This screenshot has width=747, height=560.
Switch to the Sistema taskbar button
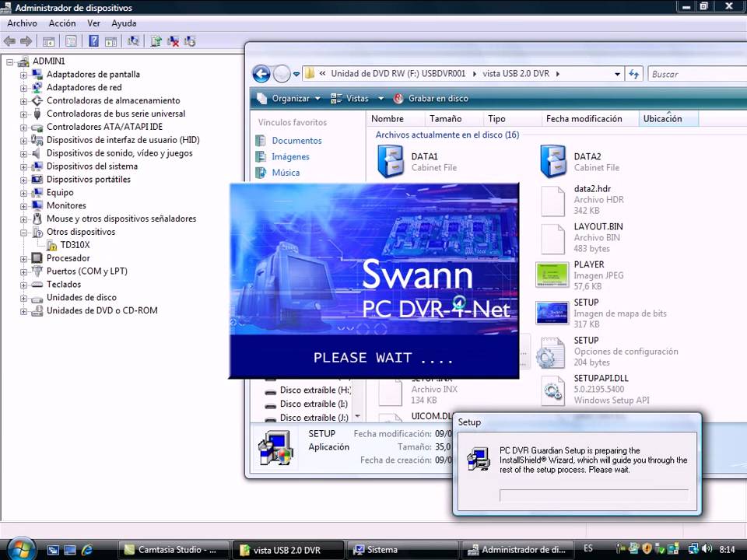(x=402, y=550)
